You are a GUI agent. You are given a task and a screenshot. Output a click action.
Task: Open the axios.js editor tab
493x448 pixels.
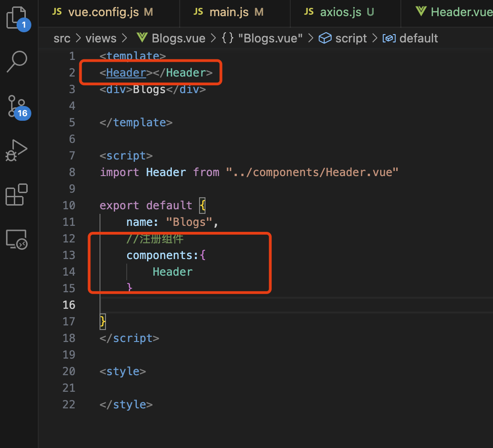[340, 12]
